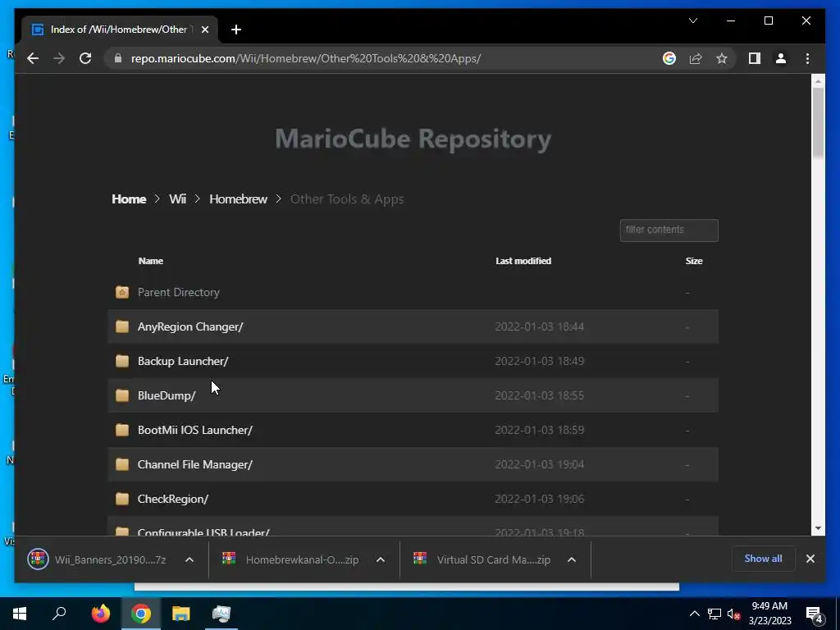The width and height of the screenshot is (840, 630).
Task: Expand options for Wii_Banners download
Action: point(189,559)
